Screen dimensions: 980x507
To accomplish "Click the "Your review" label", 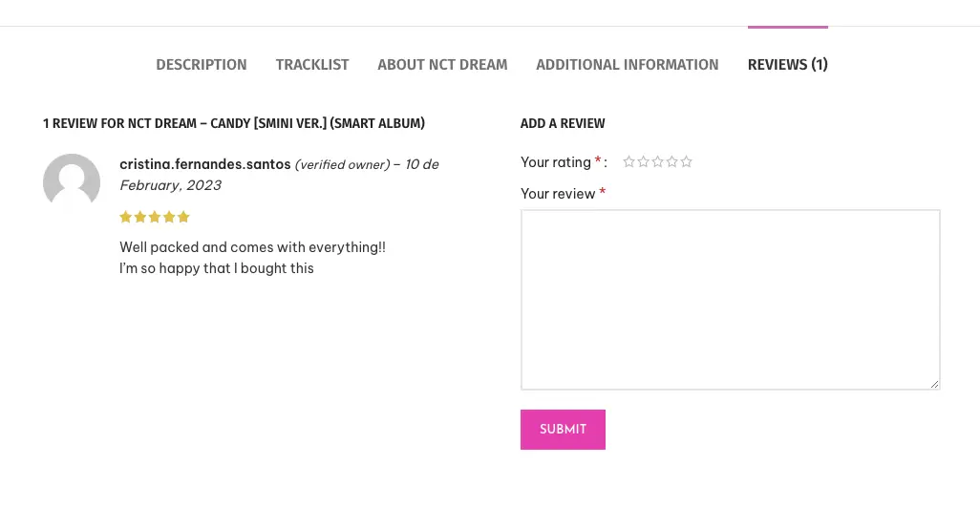I will pyautogui.click(x=558, y=194).
